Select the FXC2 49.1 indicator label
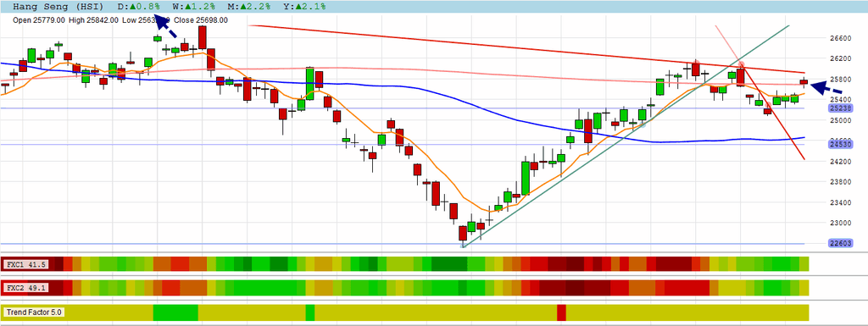The height and width of the screenshot is (326, 868). tap(25, 288)
